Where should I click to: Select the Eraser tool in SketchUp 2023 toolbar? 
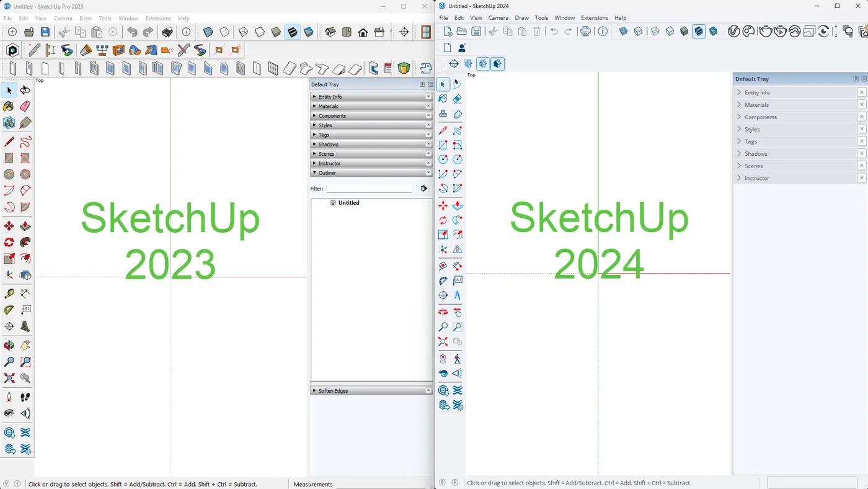coord(25,106)
